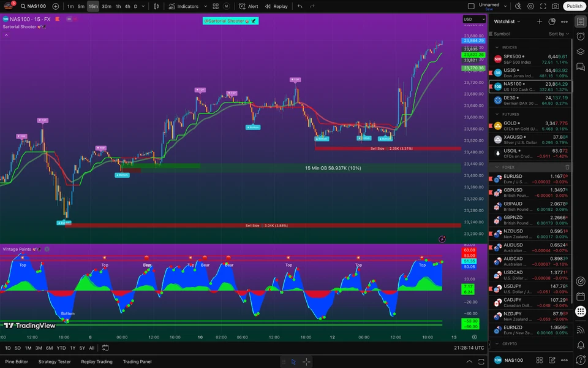
Task: Open the timeframe dropdown next to D
Action: pos(144,6)
